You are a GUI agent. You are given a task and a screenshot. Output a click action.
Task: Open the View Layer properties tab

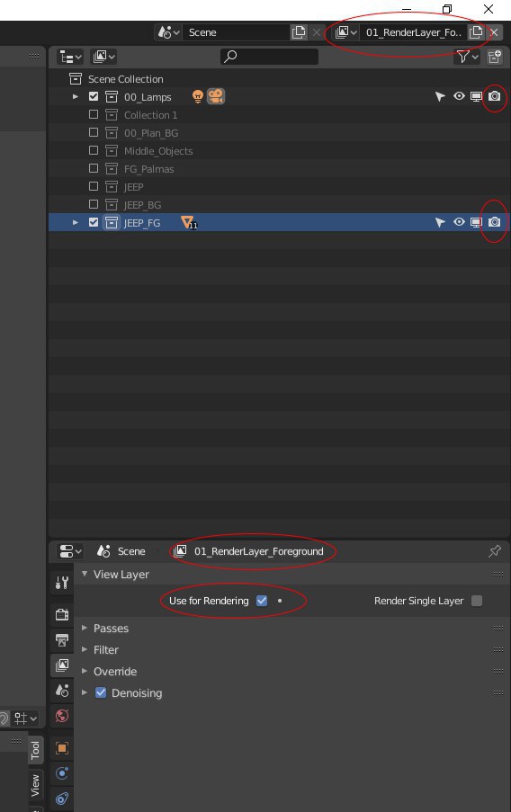(x=62, y=665)
